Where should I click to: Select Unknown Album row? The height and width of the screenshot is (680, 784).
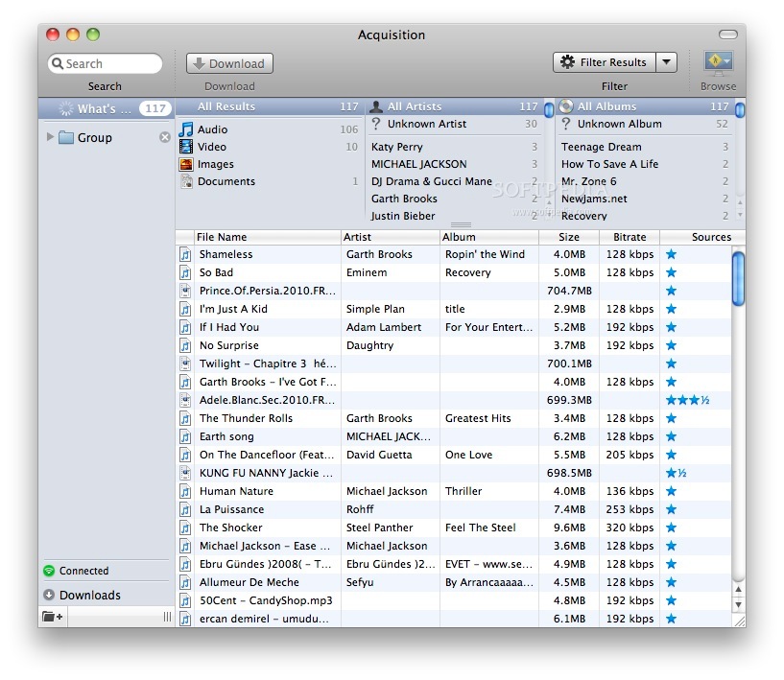[644, 124]
